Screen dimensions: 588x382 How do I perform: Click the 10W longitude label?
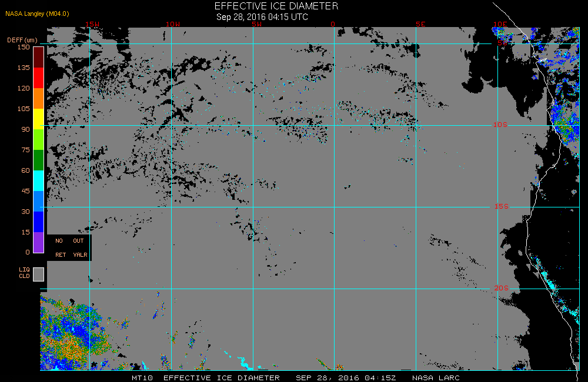click(x=173, y=24)
